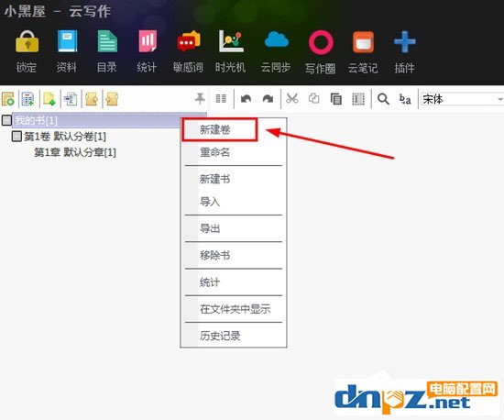Click the select all icon
The image size is (504, 420).
pyautogui.click(x=358, y=99)
